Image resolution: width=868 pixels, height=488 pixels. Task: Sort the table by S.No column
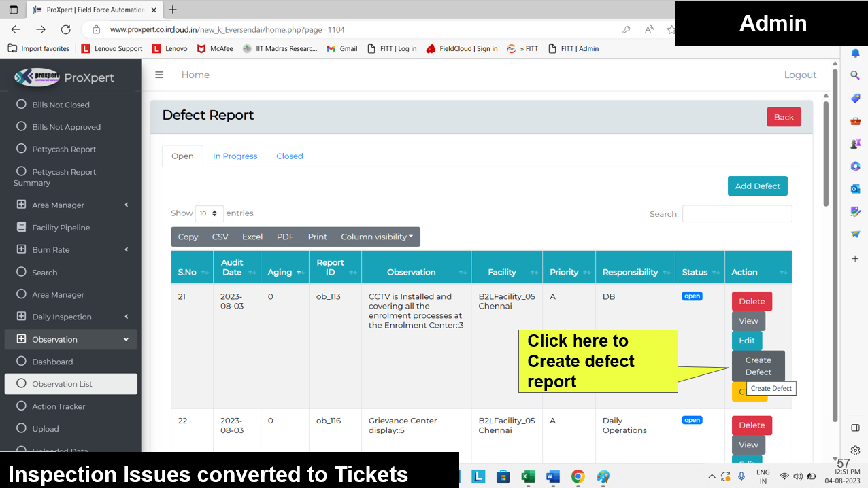(191, 272)
